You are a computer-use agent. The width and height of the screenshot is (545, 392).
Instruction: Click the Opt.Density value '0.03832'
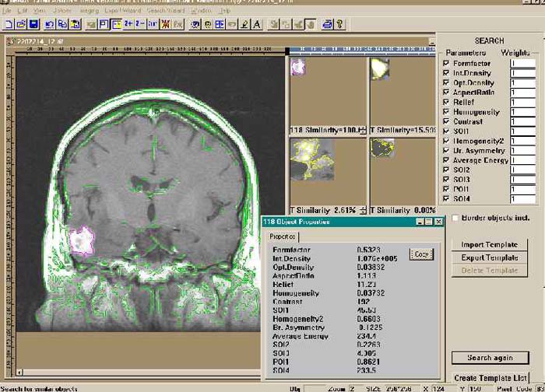[x=371, y=267]
